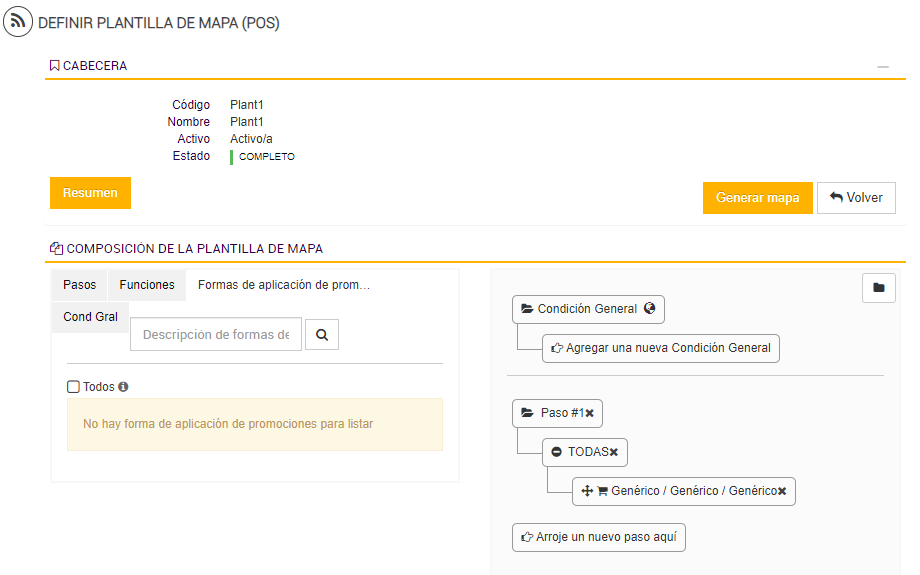Collapse the Paso #1 folder node
This screenshot has width=920, height=575.
[527, 413]
